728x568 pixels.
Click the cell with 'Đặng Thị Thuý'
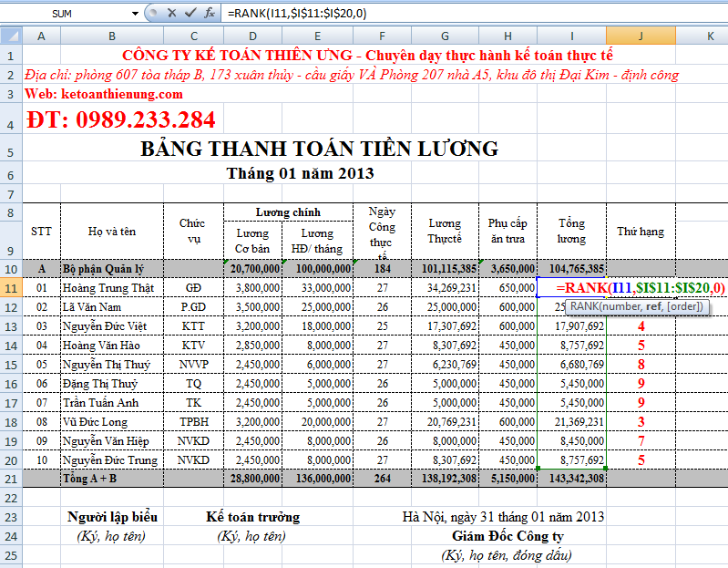coord(112,384)
